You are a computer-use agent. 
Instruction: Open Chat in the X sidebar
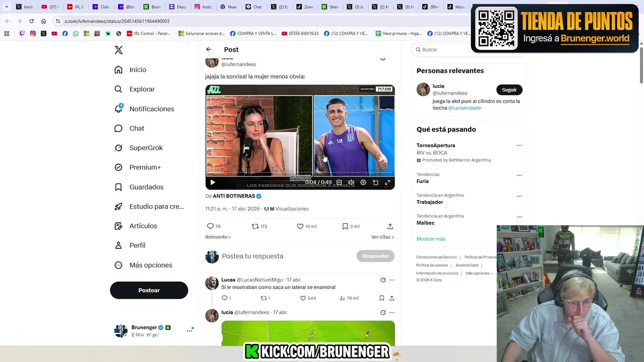(x=129, y=128)
